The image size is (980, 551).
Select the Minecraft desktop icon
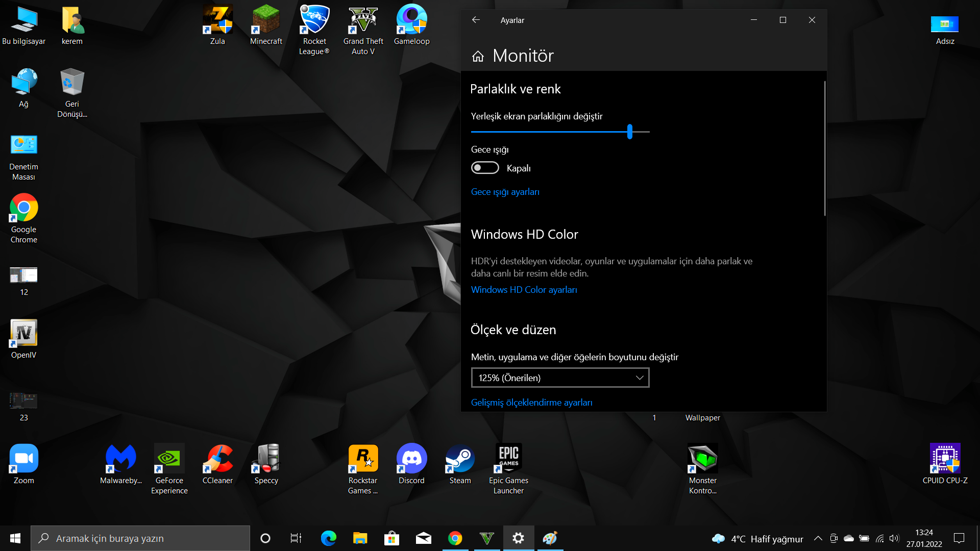[x=266, y=20]
